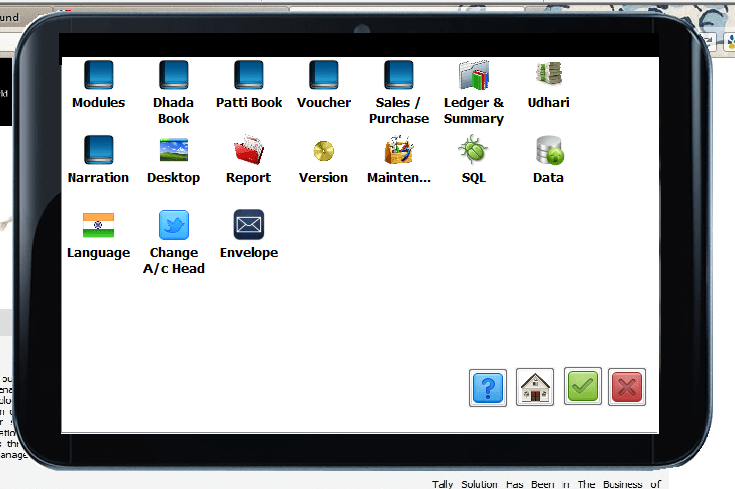Launch the Patti Book module
The width and height of the screenshot is (735, 489).
[248, 76]
